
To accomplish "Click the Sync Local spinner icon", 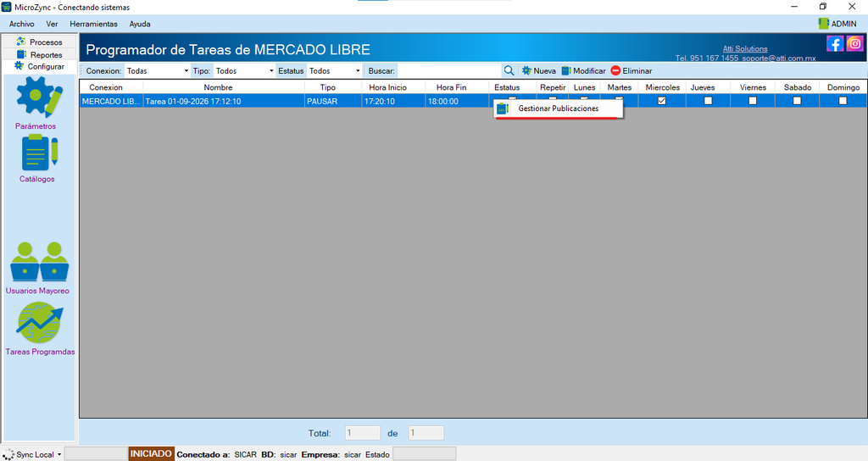I will [8, 455].
